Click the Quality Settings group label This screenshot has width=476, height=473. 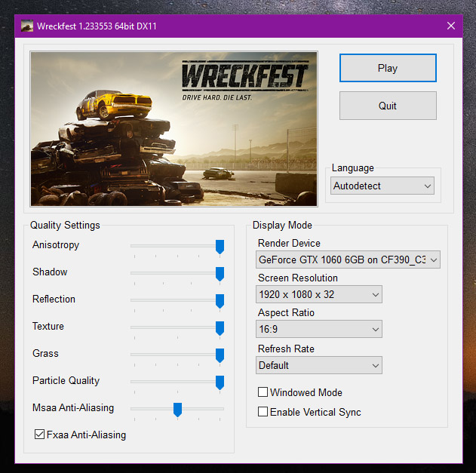coord(65,226)
